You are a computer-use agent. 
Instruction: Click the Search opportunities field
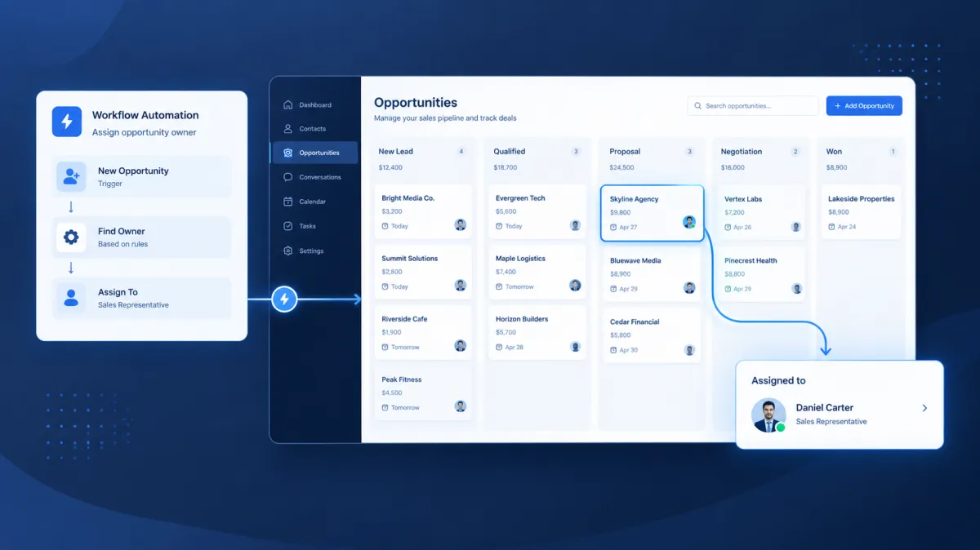tap(753, 106)
